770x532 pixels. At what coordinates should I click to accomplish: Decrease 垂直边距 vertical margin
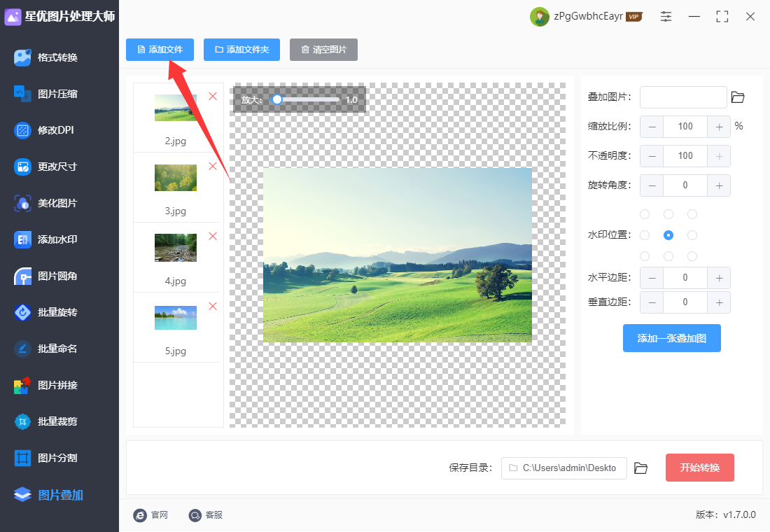click(x=652, y=302)
